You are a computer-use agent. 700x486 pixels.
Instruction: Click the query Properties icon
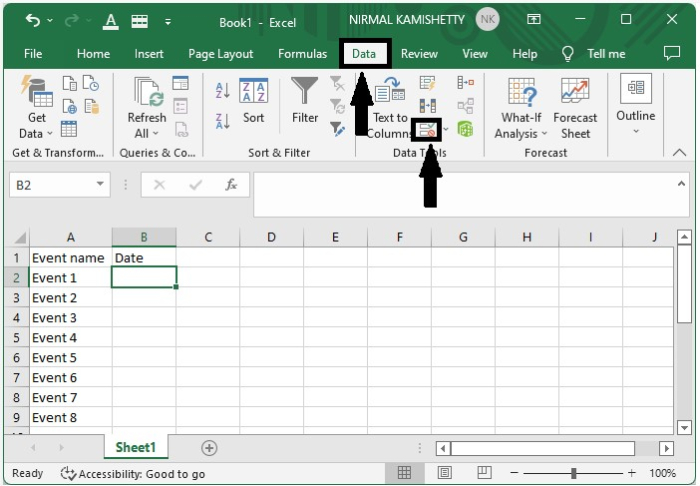pos(180,107)
